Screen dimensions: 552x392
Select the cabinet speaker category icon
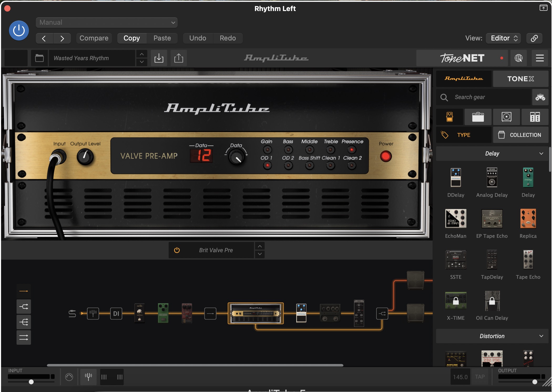pos(507,117)
